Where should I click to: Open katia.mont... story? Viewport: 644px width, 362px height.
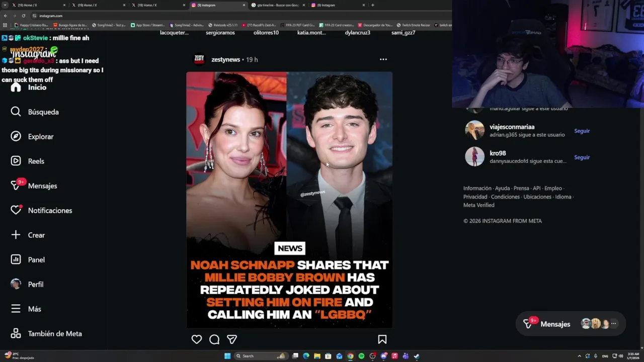[x=311, y=33]
